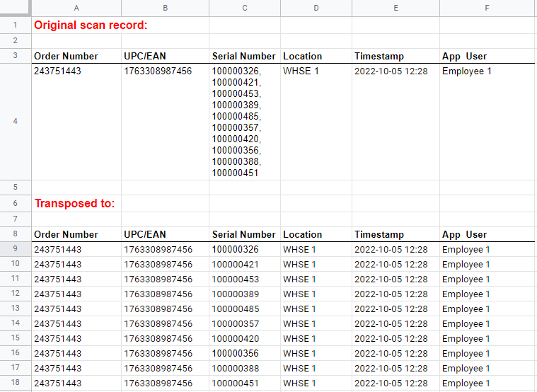Click serial number 100000451 in row 18
Screen dimensions: 537x392
[x=236, y=383]
